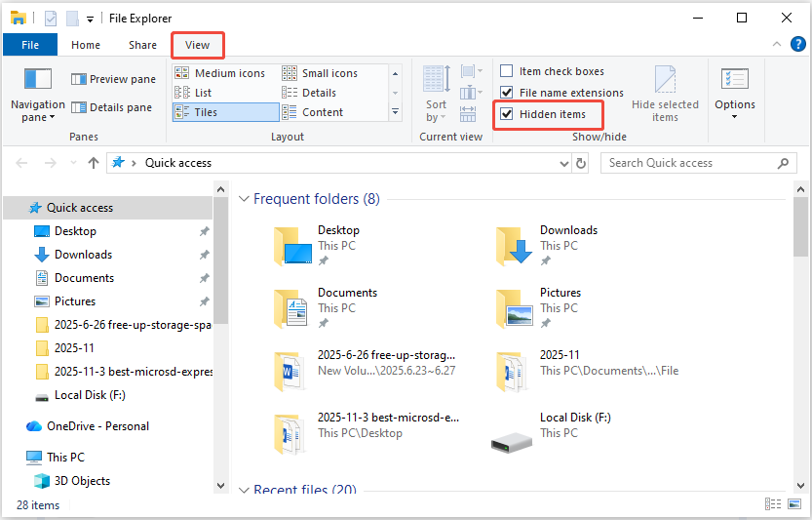Click the Options button
The height and width of the screenshot is (520, 812).
coord(734,93)
